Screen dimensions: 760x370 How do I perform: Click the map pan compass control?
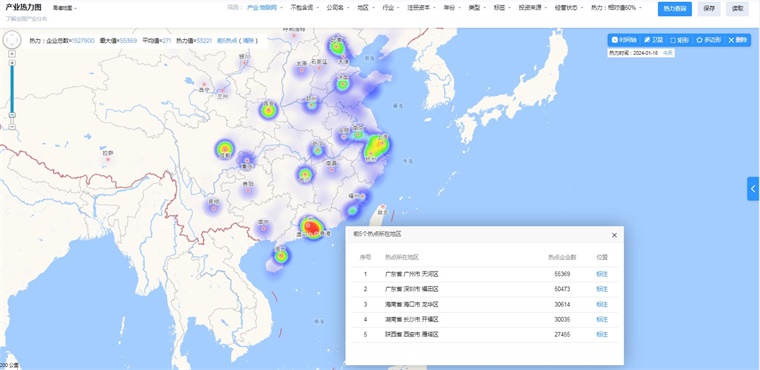click(x=12, y=40)
